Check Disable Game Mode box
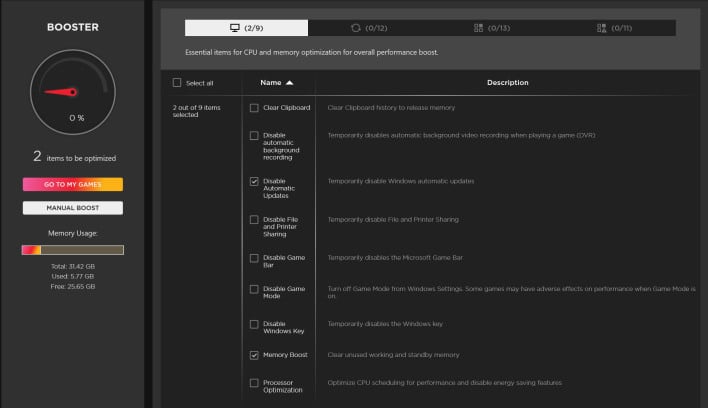This screenshot has height=408, width=708. (x=254, y=289)
